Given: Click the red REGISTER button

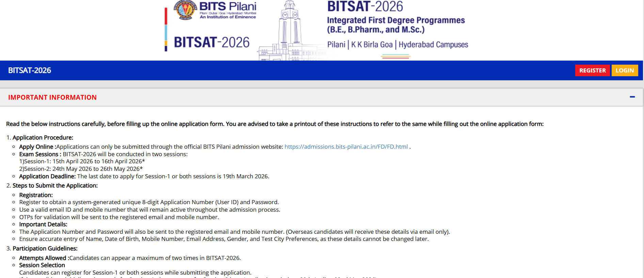Looking at the screenshot, I should coord(592,70).
